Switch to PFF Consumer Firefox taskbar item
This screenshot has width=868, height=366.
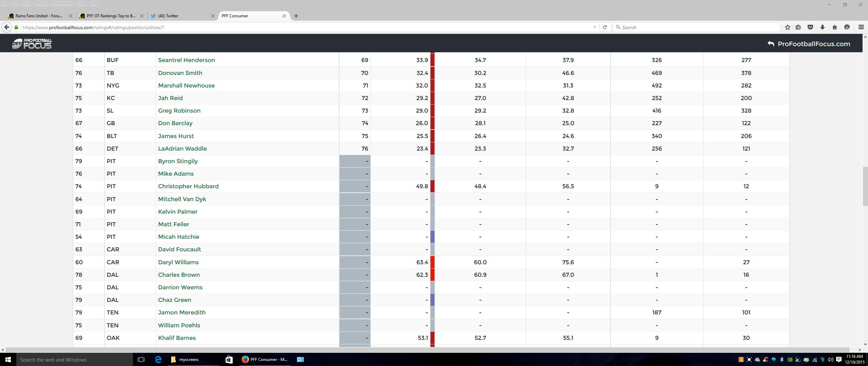(265, 360)
